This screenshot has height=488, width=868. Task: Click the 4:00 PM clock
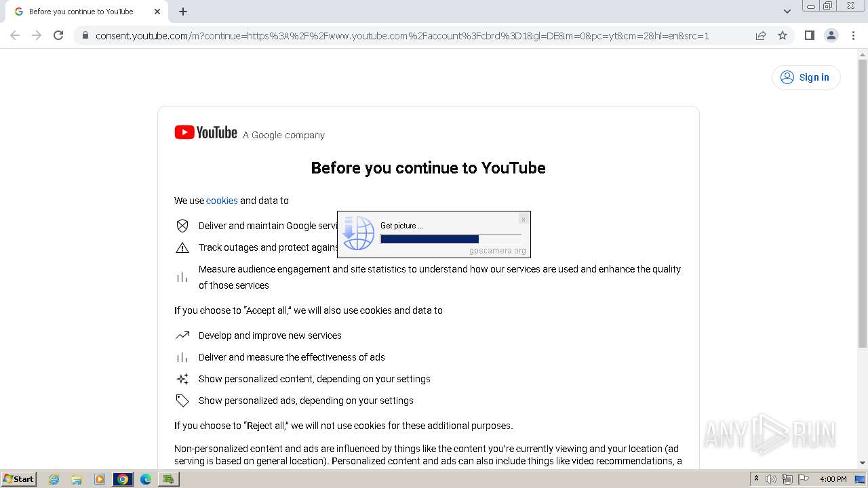click(x=833, y=479)
